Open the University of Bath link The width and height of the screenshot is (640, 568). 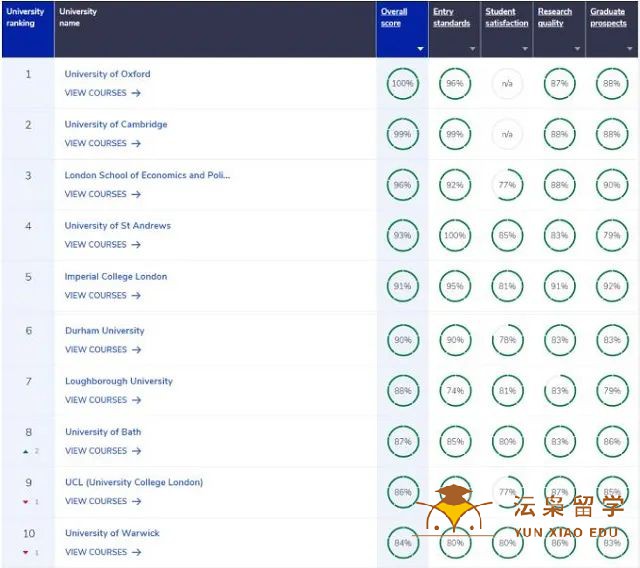coord(103,432)
